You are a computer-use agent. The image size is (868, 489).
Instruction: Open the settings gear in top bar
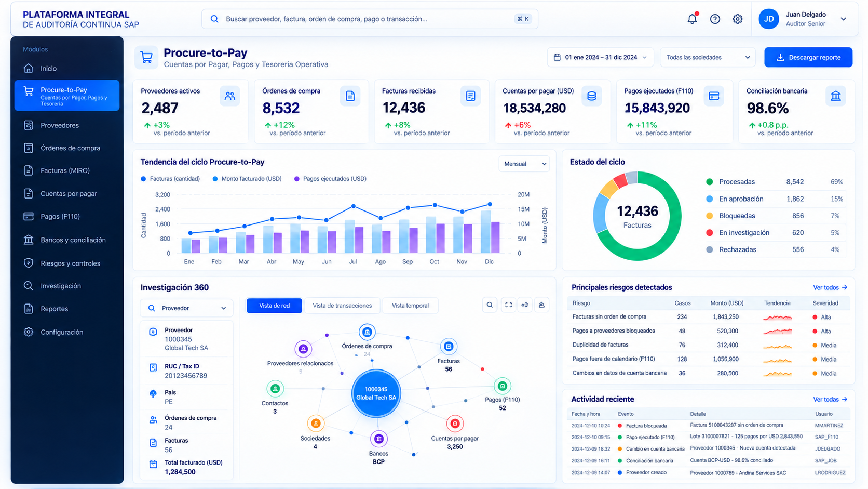click(737, 19)
